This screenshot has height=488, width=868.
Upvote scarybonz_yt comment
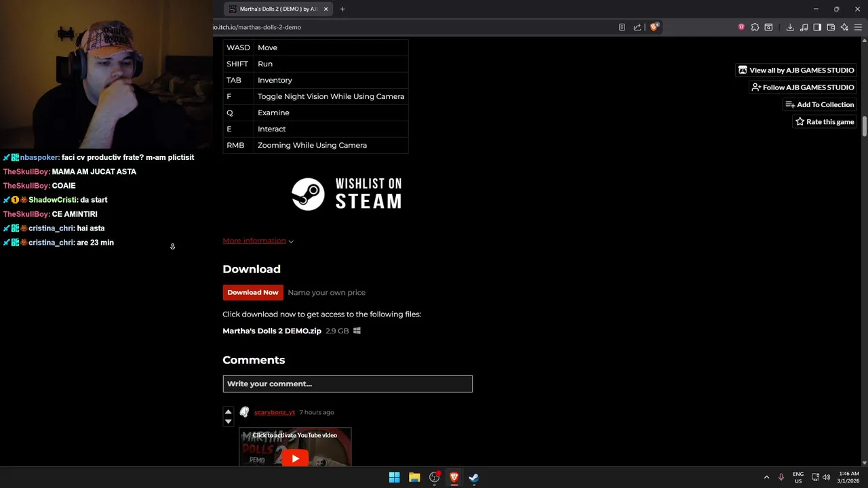(228, 411)
